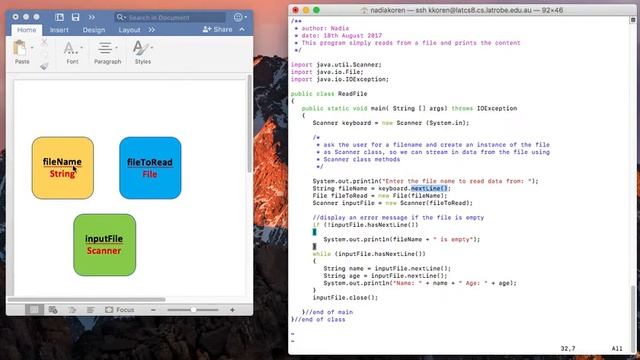Click 'import java.util.Scanner;' line in Terminal

(x=336, y=64)
